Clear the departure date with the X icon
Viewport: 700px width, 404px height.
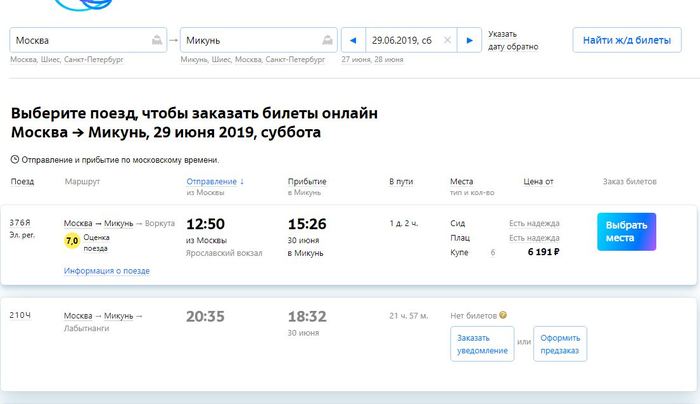pos(446,40)
